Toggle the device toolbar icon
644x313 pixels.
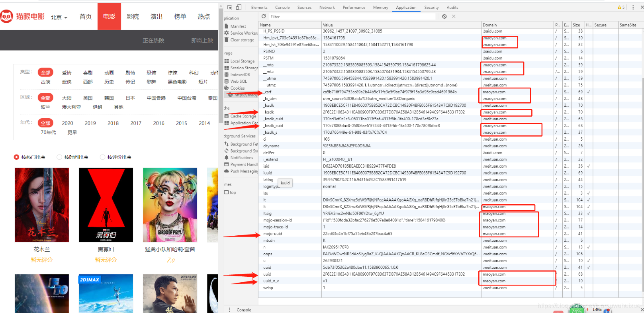pyautogui.click(x=239, y=7)
